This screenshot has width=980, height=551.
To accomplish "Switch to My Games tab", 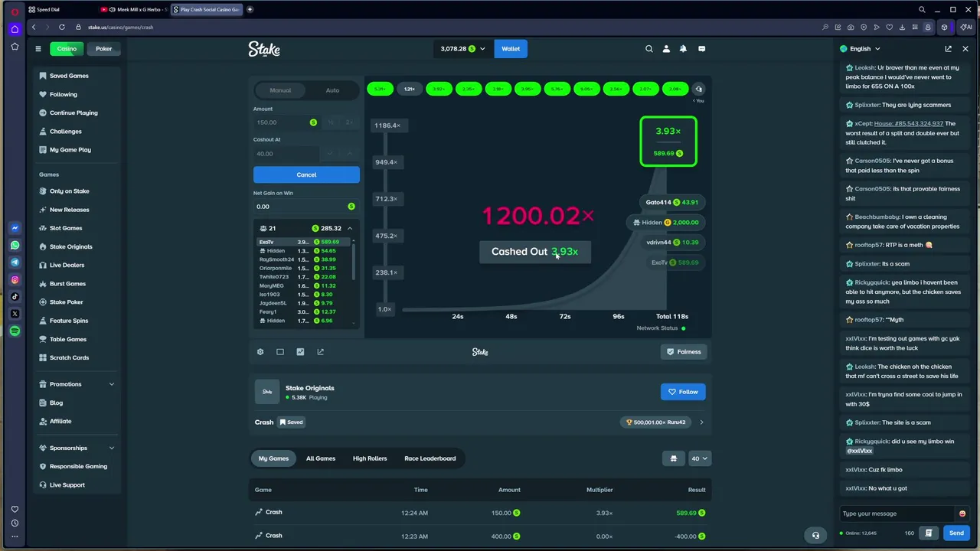I will pyautogui.click(x=273, y=458).
